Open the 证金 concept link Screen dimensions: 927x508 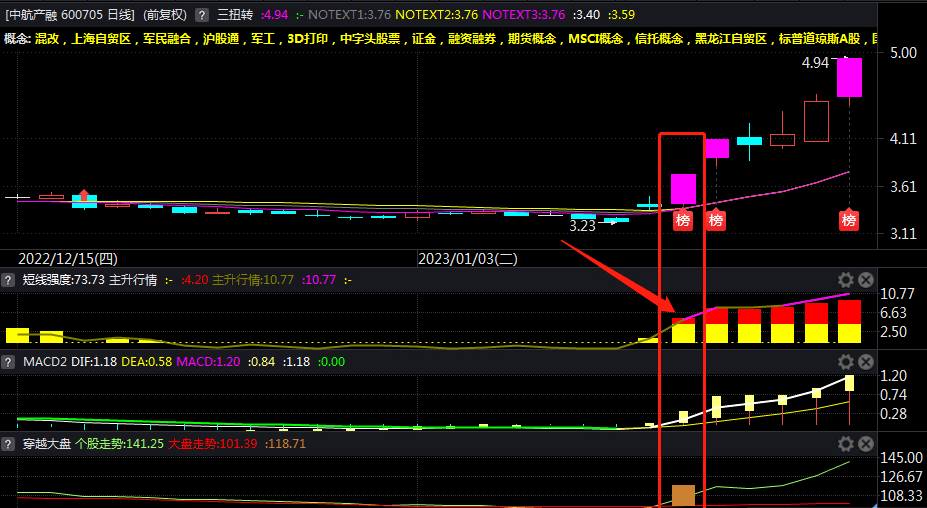point(424,39)
